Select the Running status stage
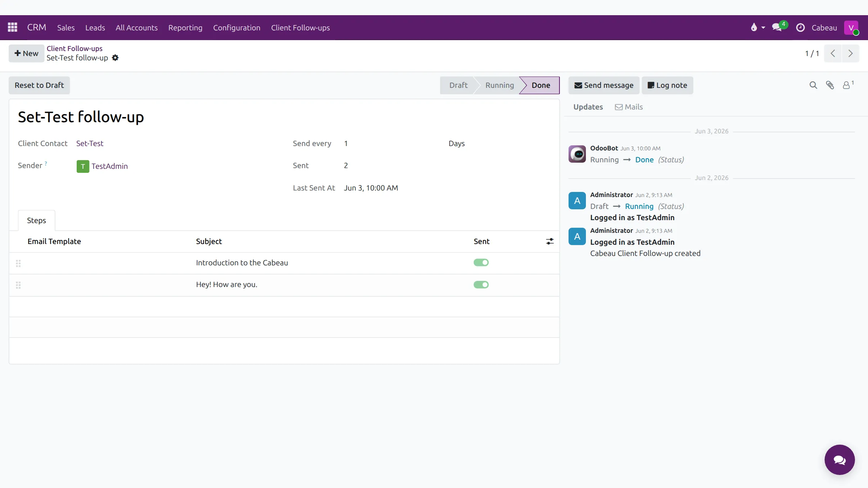This screenshot has width=868, height=488. (x=499, y=85)
